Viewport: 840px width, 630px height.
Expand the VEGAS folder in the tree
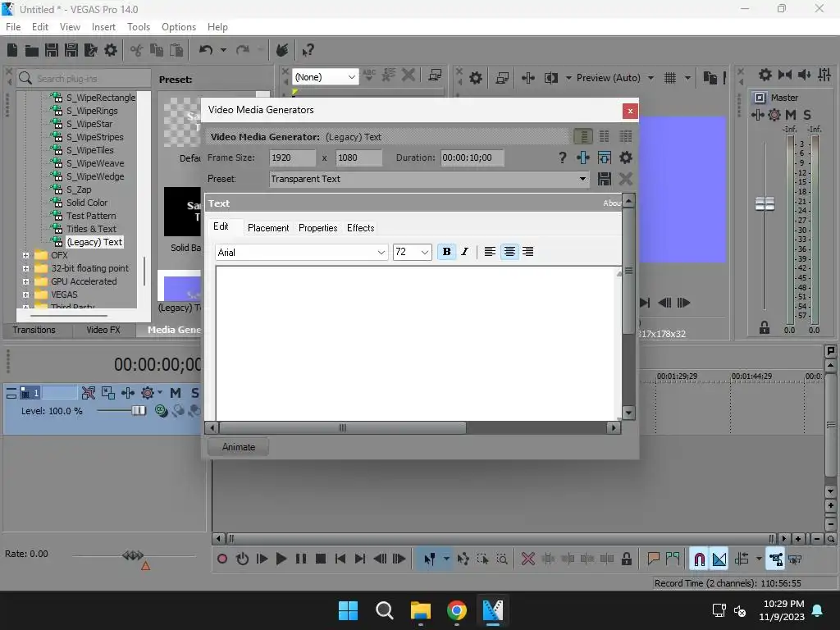pyautogui.click(x=25, y=294)
